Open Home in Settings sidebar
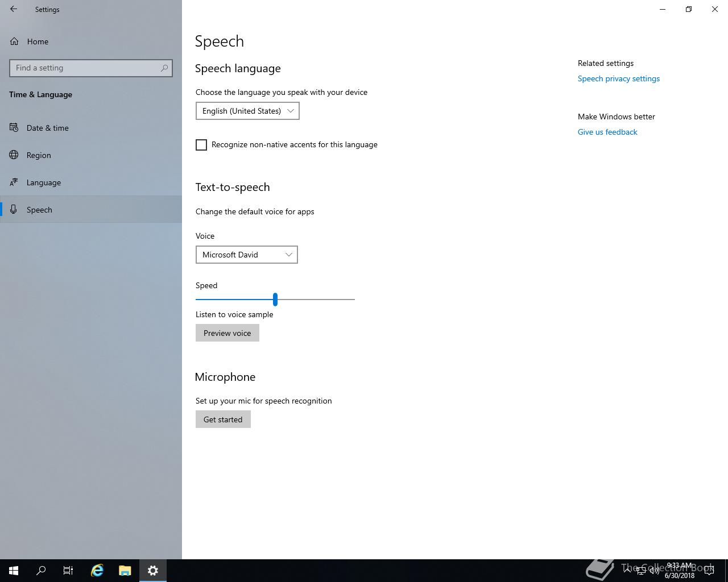Image resolution: width=728 pixels, height=582 pixels. click(91, 41)
